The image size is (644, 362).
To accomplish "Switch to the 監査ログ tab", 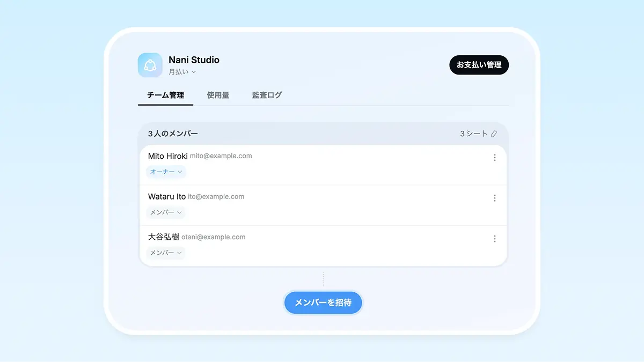I will click(267, 95).
